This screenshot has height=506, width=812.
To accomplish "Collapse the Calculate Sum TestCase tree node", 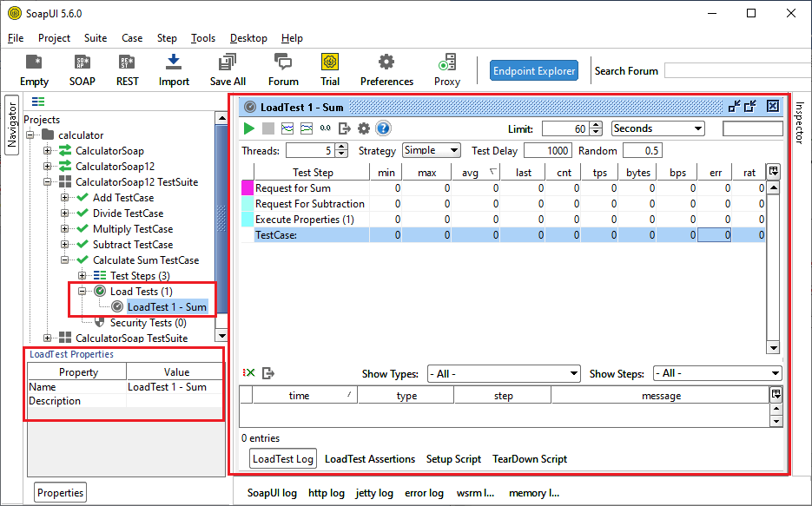I will [x=63, y=260].
